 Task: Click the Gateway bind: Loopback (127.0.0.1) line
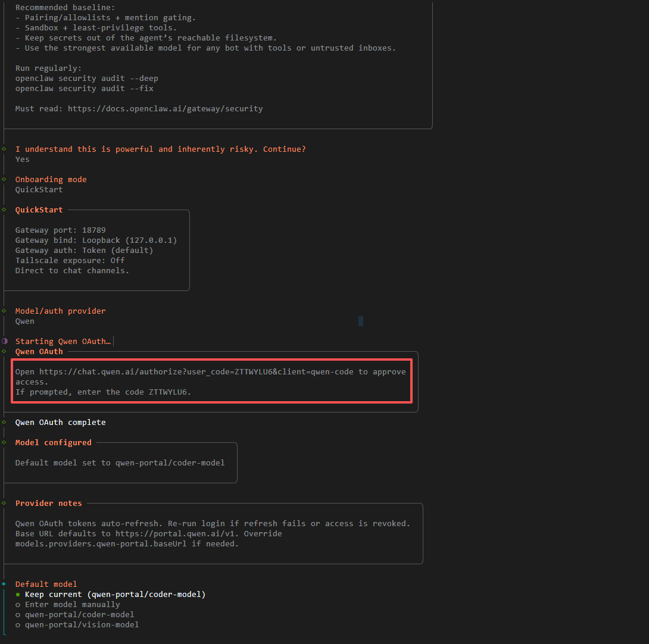(x=96, y=240)
